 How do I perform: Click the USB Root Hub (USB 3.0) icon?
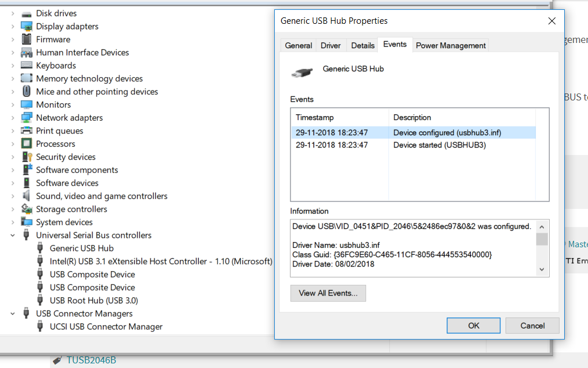(x=40, y=301)
